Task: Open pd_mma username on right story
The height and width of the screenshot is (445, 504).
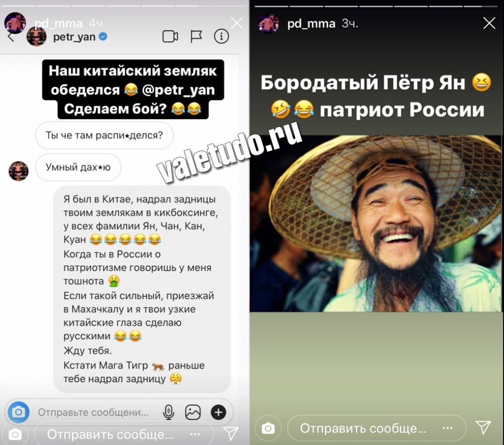Action: 311,24
